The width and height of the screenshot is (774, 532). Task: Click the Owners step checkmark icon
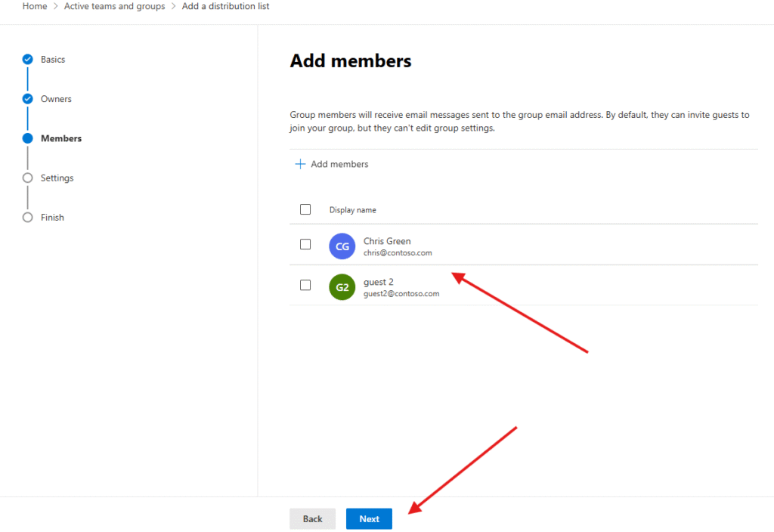(28, 99)
